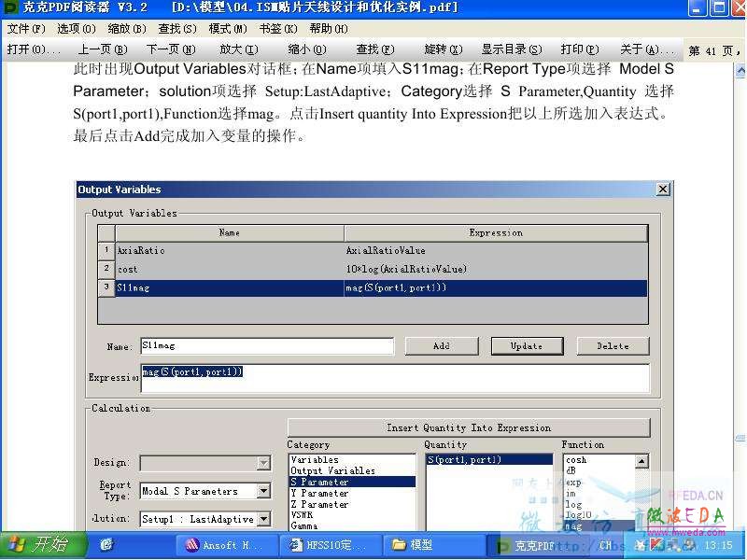This screenshot has height=560, width=747.
Task: Open the 选项(O) menu
Action: (77, 29)
